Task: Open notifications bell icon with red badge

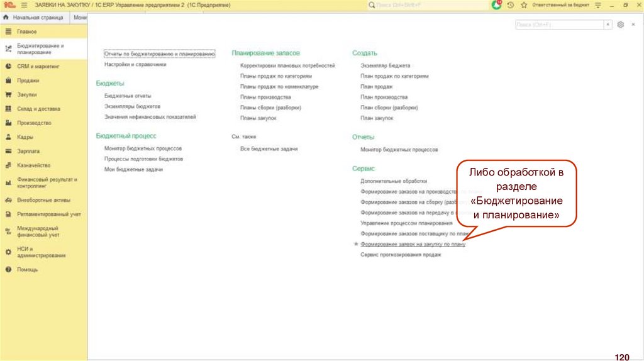Action: click(497, 4)
